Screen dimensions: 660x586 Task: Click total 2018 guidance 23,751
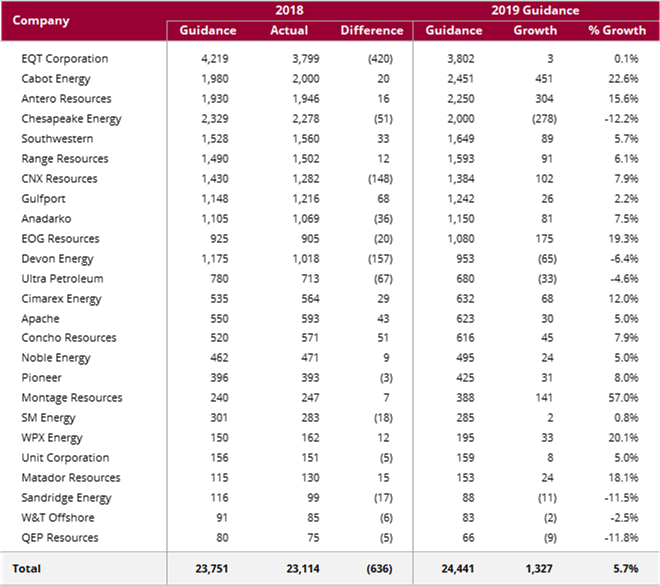[x=212, y=569]
